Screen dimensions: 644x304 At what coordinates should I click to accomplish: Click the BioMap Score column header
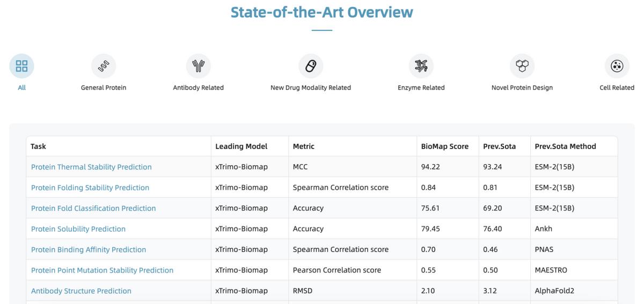445,146
